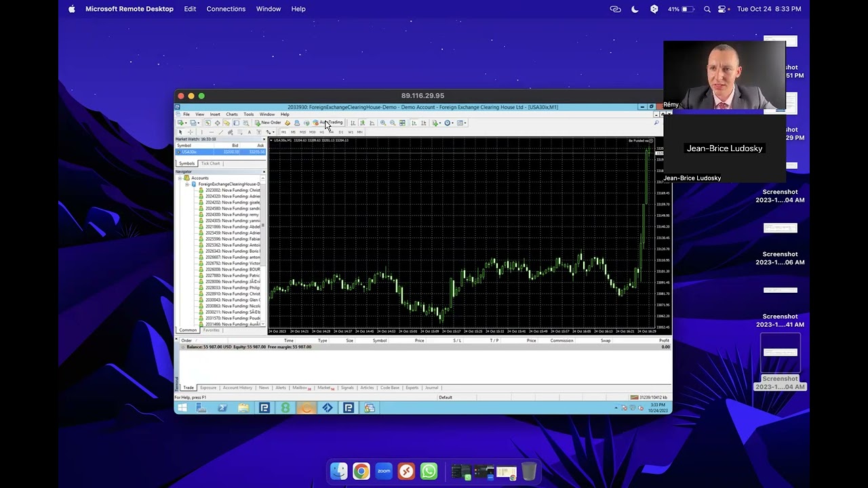Screen dimensions: 868x488
Task: Select the D1 timeframe
Action: [340, 132]
